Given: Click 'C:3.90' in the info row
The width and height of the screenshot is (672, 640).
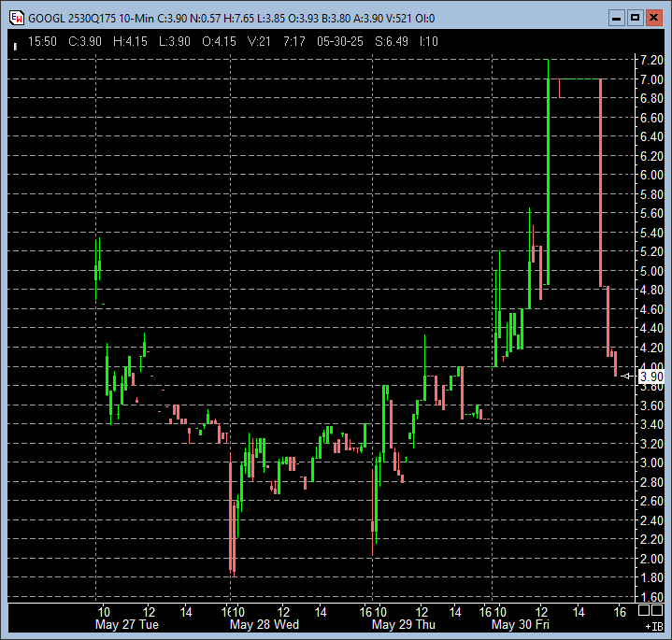Looking at the screenshot, I should (85, 41).
